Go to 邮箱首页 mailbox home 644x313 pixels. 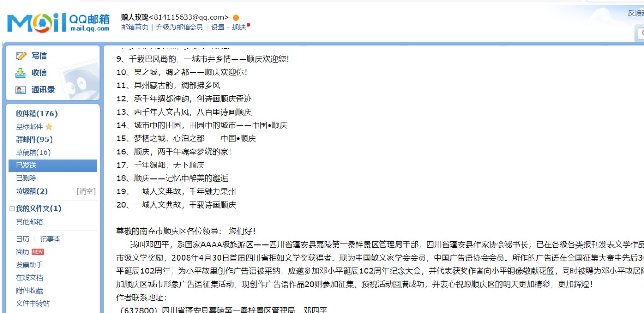[135, 27]
